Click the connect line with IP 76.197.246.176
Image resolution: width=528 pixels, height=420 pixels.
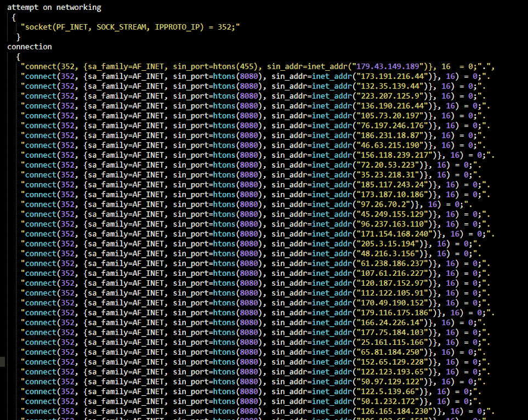pos(256,126)
